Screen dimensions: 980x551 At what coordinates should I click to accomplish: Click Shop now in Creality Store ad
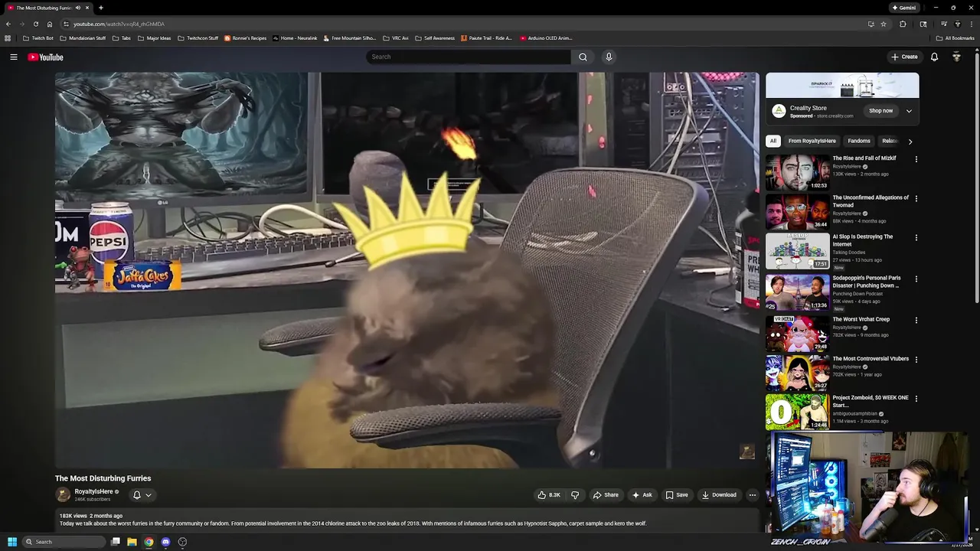click(x=880, y=111)
